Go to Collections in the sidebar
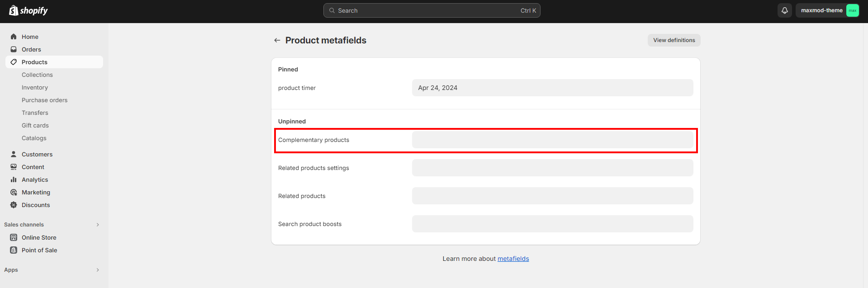The width and height of the screenshot is (868, 288). tap(37, 75)
